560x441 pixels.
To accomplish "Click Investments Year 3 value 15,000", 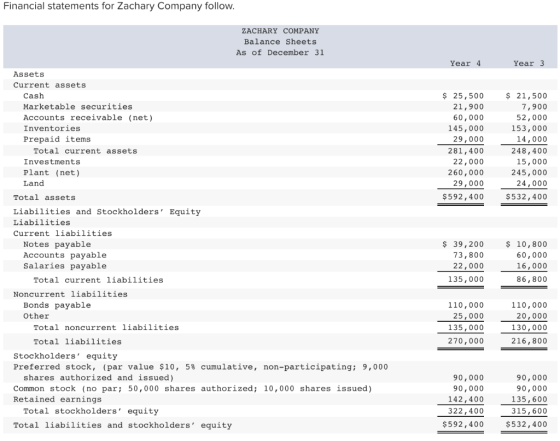I will (x=532, y=162).
